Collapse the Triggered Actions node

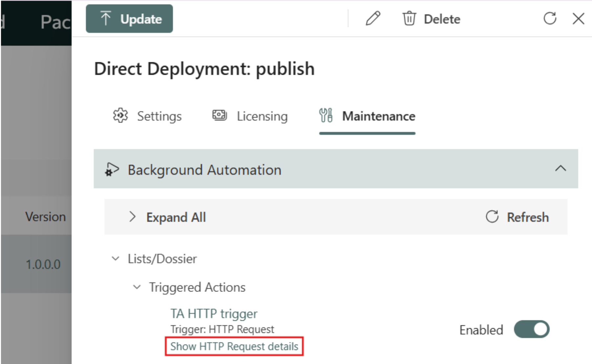(137, 287)
